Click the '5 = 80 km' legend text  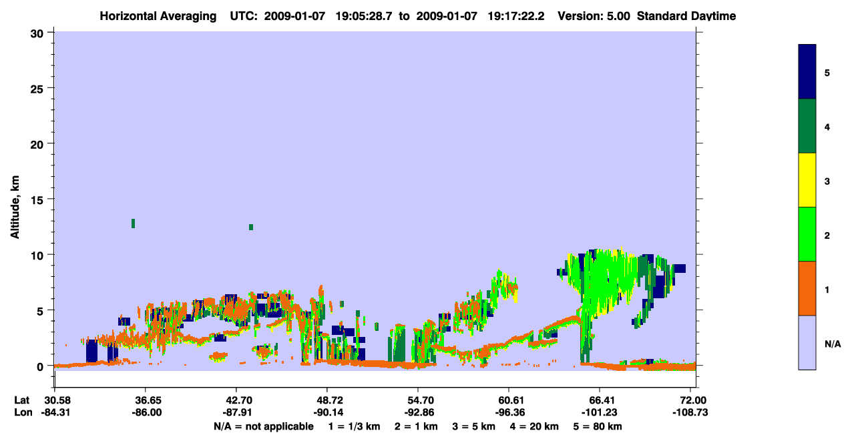(597, 426)
